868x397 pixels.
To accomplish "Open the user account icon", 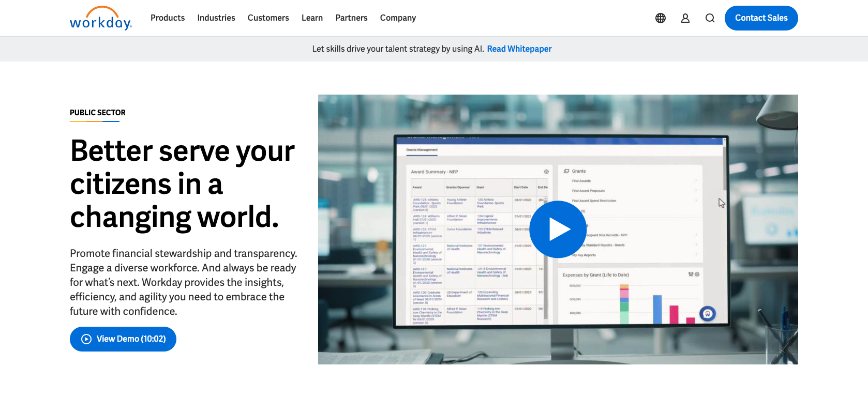I will pyautogui.click(x=685, y=18).
